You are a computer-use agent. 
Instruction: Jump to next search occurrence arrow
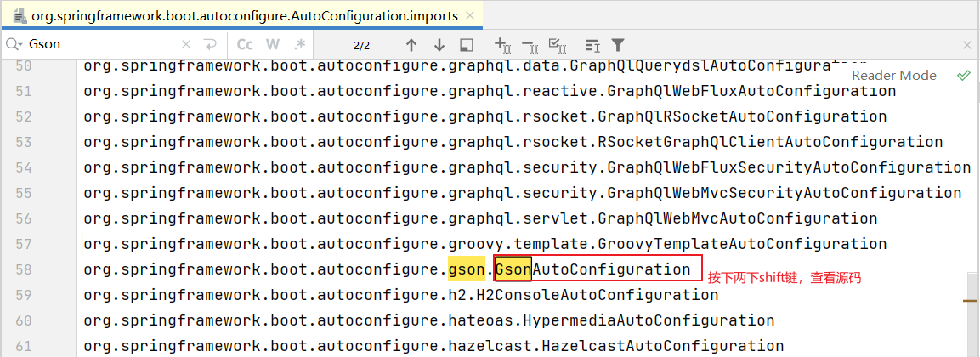tap(439, 45)
